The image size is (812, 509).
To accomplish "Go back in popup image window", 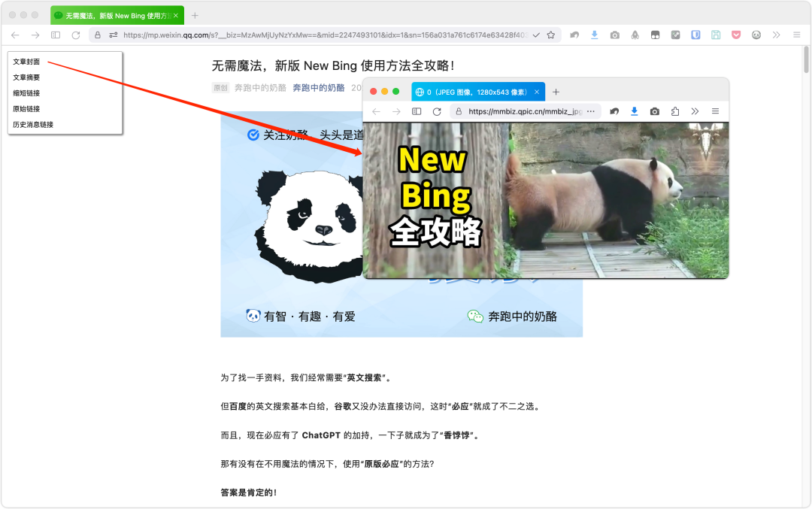I will click(376, 111).
